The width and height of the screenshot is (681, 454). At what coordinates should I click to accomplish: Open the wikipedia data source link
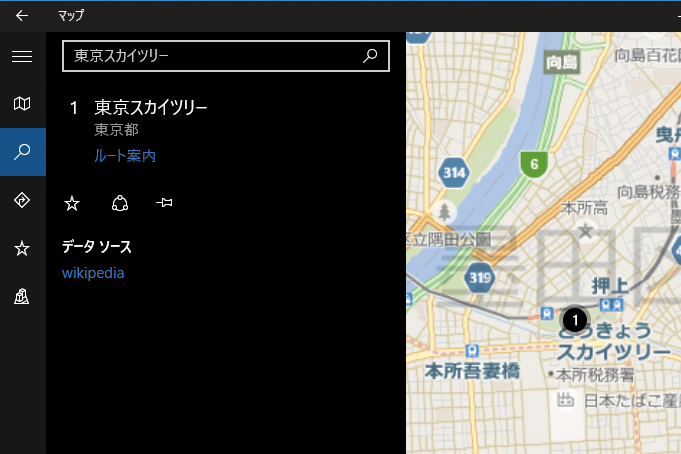pyautogui.click(x=93, y=273)
